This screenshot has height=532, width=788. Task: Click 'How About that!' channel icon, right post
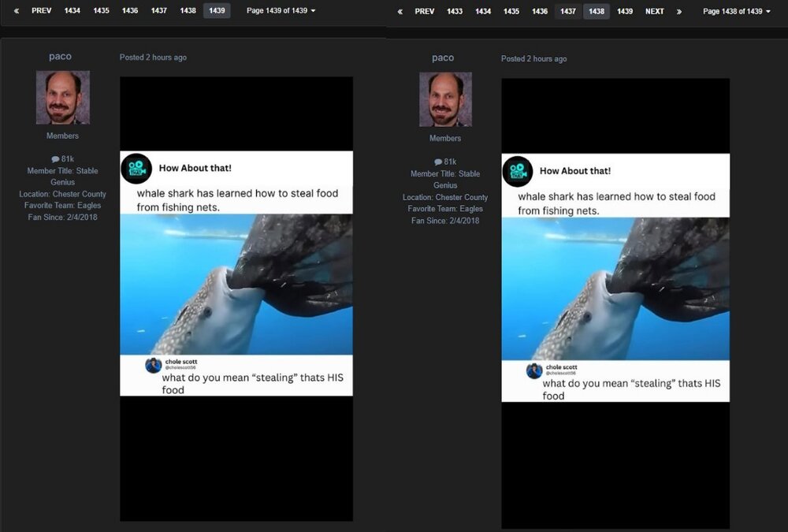(518, 172)
